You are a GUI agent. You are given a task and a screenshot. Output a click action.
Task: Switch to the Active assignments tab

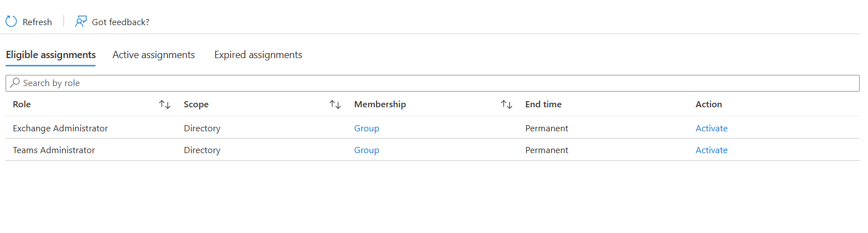[x=154, y=55]
